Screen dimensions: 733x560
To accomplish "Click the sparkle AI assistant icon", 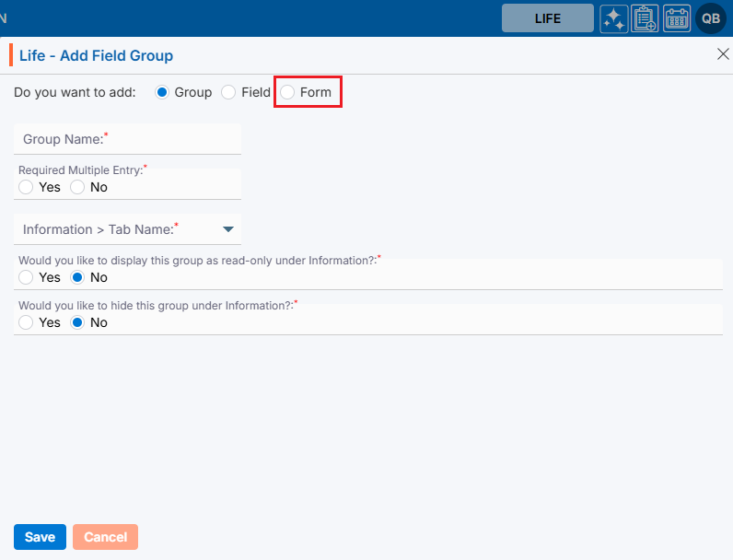I will point(614,18).
